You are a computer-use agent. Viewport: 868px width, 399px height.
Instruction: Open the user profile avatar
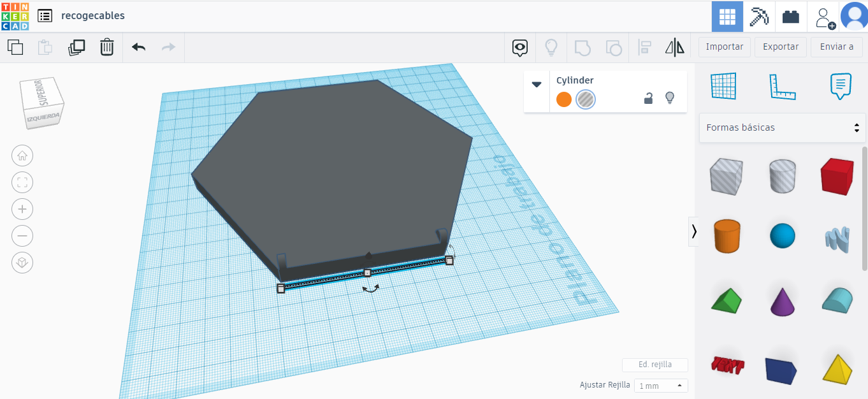tap(854, 17)
